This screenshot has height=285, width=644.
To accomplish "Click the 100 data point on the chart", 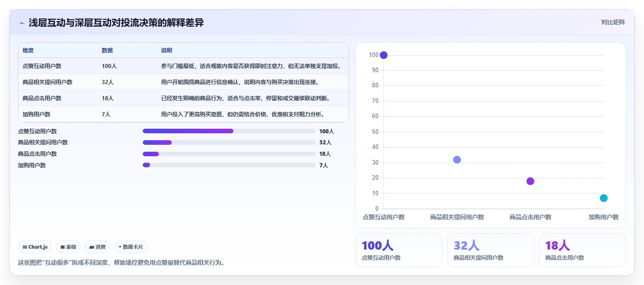I will click(x=383, y=55).
